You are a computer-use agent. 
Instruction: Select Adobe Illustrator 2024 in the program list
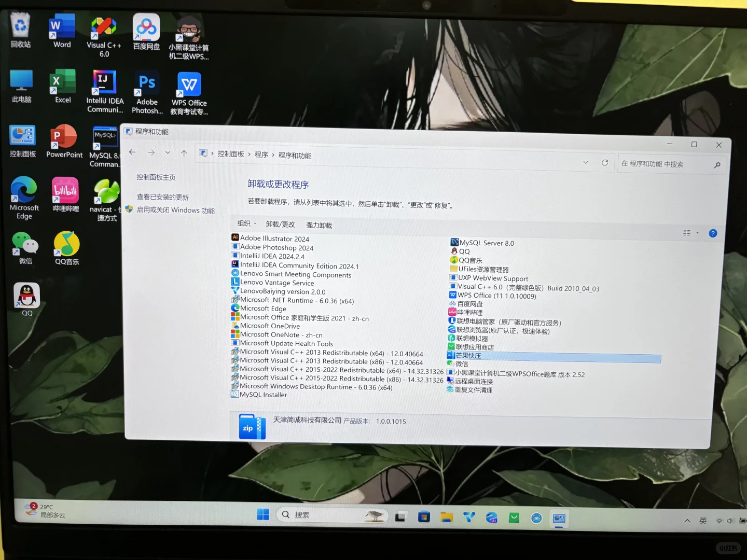[x=270, y=238]
